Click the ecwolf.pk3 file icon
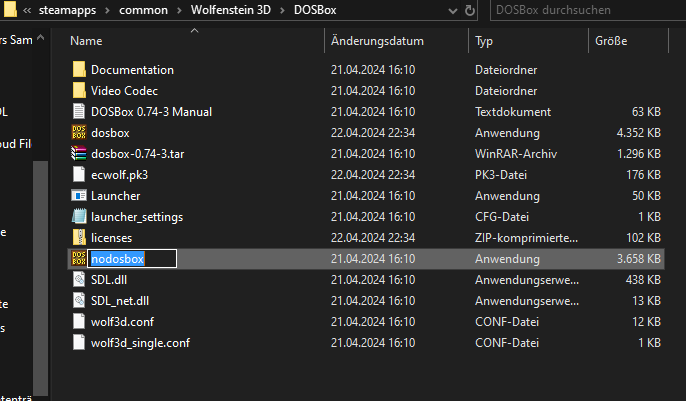Screen dimensions: 686x401 pyautogui.click(x=80, y=175)
